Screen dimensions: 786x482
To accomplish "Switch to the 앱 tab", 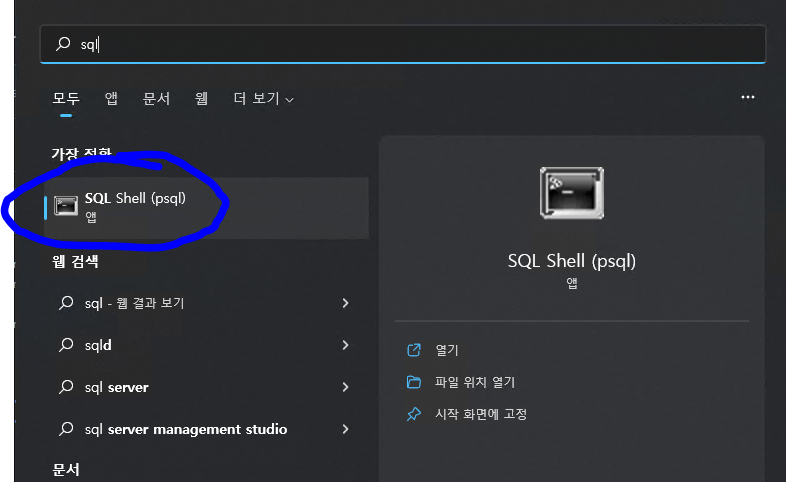I will (111, 98).
